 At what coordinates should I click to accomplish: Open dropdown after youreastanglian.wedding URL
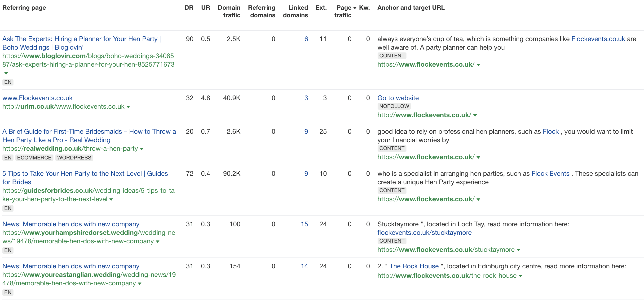[x=140, y=283]
